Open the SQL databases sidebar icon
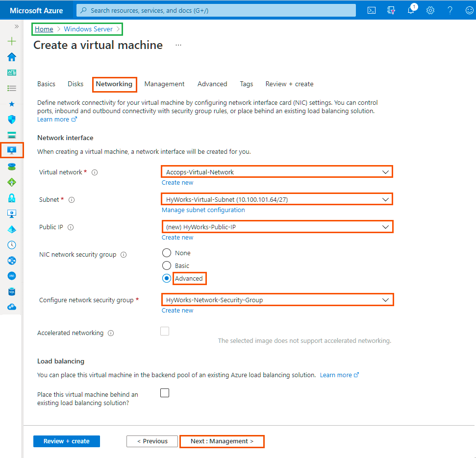This screenshot has height=458, width=476. 12,292
